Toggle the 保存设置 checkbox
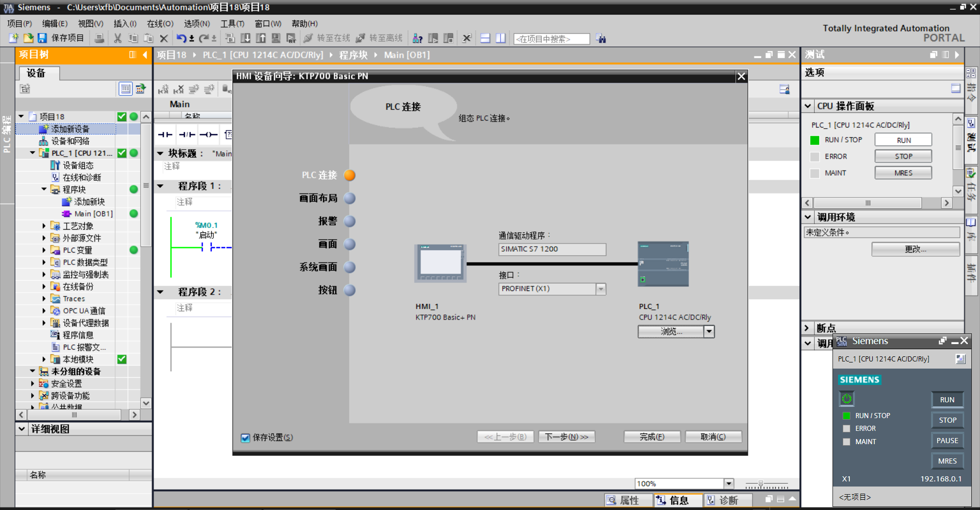980x510 pixels. [x=246, y=438]
